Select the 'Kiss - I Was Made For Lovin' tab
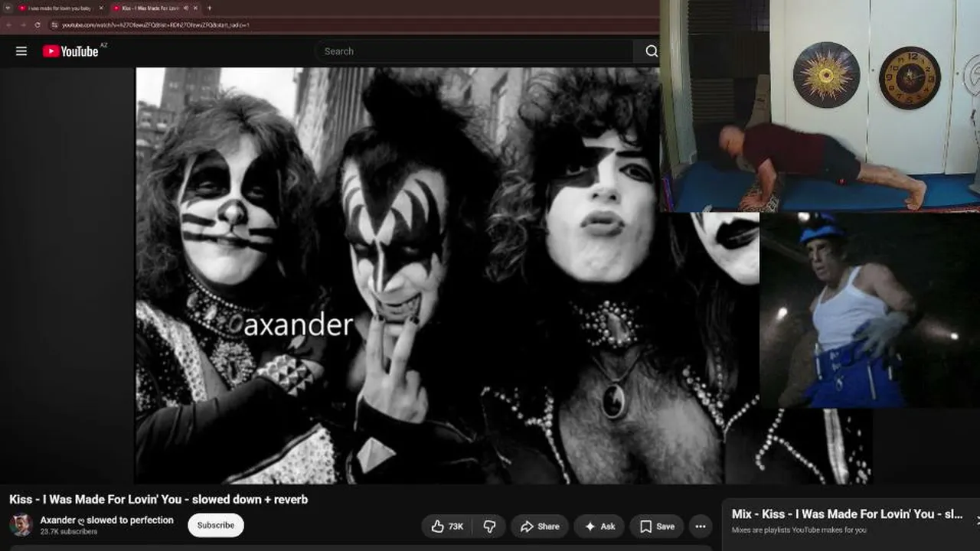The height and width of the screenshot is (551, 980). pyautogui.click(x=155, y=8)
